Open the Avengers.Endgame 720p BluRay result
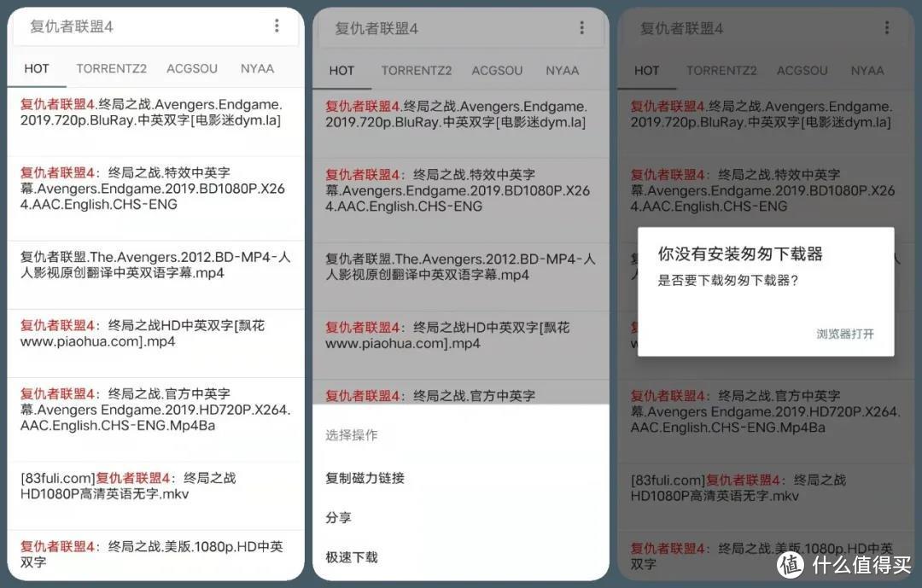This screenshot has width=922, height=588. coord(154,113)
